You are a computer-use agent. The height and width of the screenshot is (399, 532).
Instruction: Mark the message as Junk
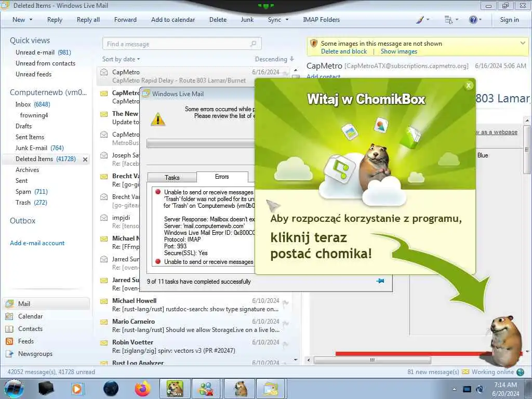(x=247, y=20)
